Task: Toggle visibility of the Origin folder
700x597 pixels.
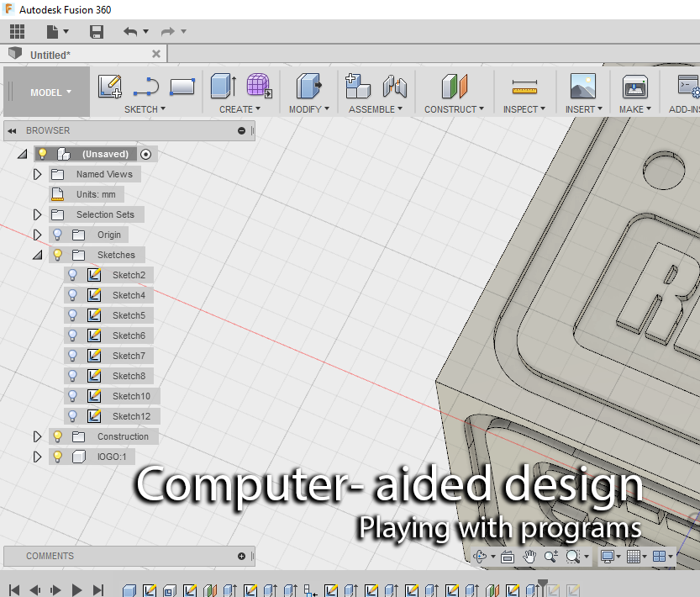Action: click(57, 235)
